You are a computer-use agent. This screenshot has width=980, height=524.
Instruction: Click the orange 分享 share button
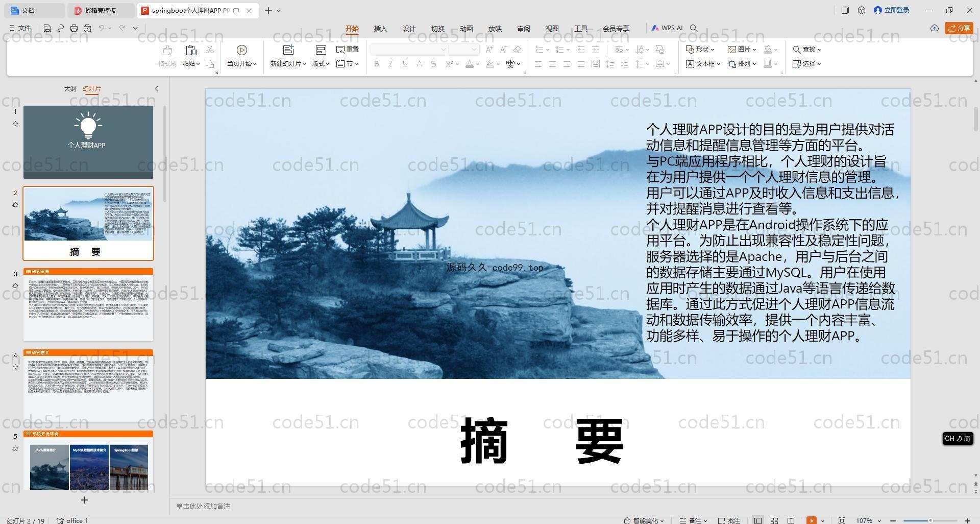(x=959, y=28)
